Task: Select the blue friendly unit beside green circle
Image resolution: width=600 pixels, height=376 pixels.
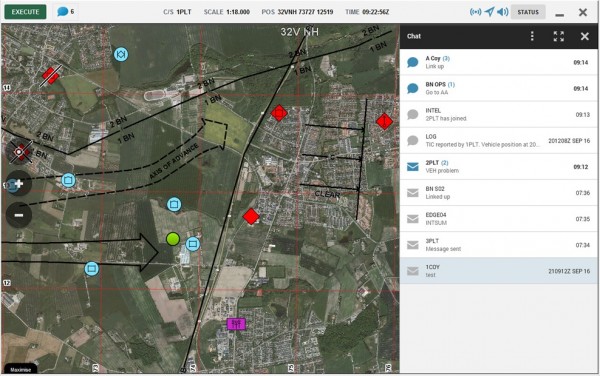Action: (x=192, y=244)
